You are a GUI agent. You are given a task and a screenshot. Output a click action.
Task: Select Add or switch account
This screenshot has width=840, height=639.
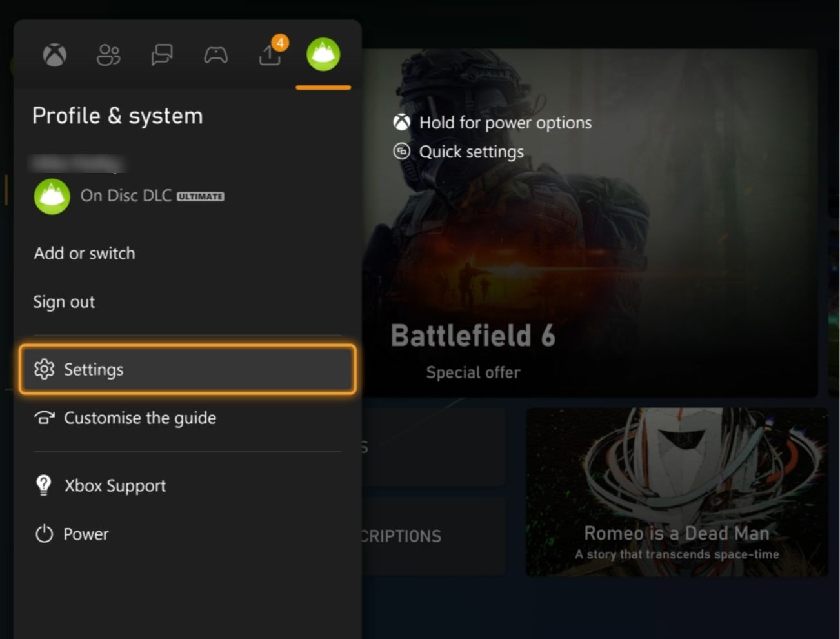[85, 253]
